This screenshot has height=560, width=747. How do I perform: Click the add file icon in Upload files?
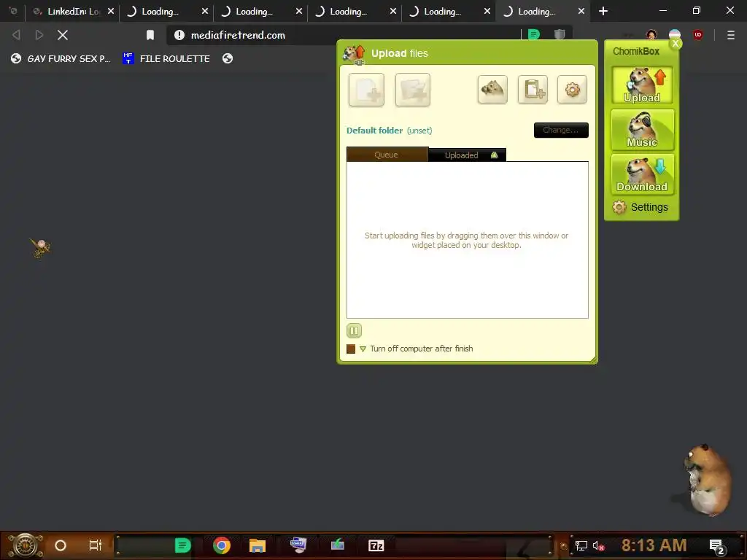pyautogui.click(x=366, y=90)
